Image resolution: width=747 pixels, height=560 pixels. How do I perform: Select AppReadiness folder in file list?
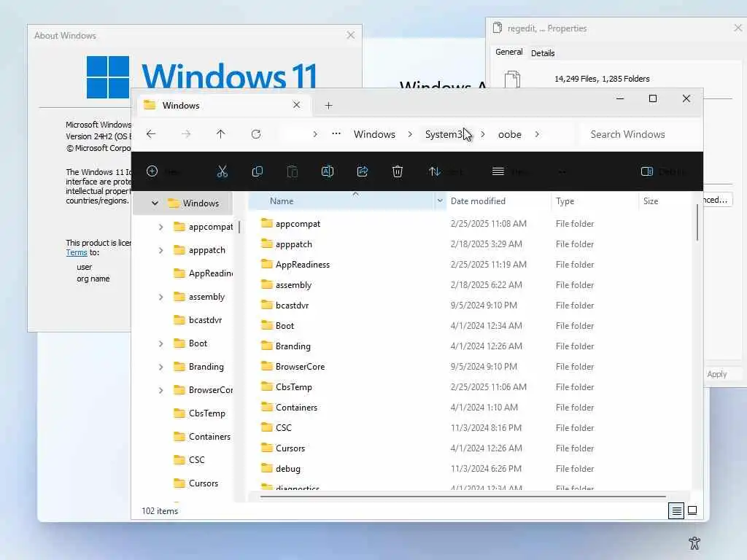pyautogui.click(x=302, y=264)
